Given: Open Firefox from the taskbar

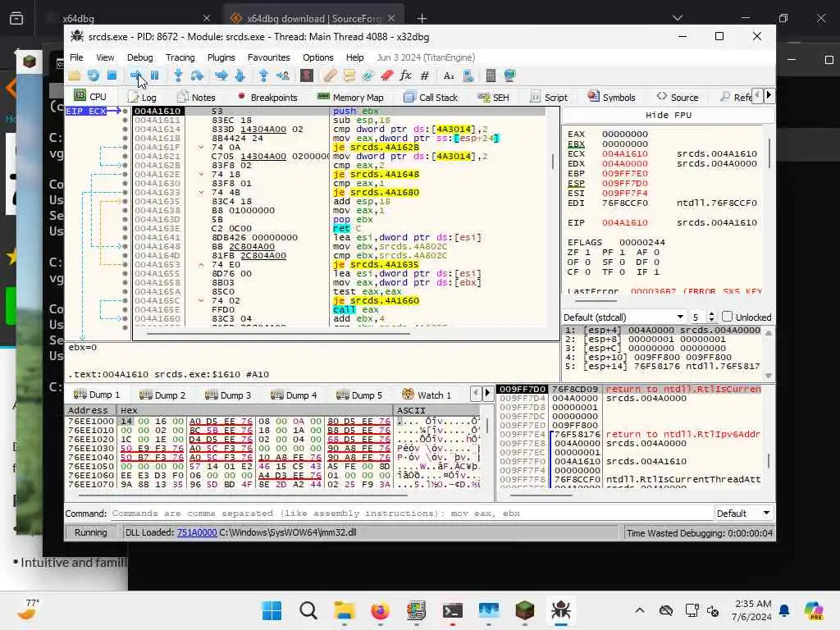Looking at the screenshot, I should [381, 610].
